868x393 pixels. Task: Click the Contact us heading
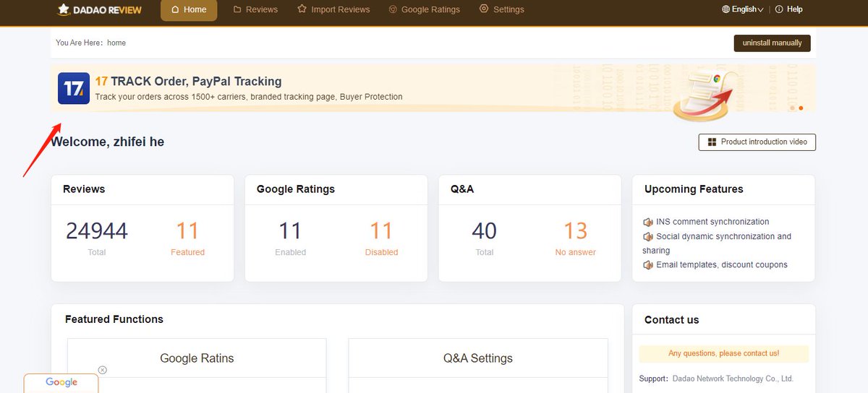pyautogui.click(x=671, y=320)
